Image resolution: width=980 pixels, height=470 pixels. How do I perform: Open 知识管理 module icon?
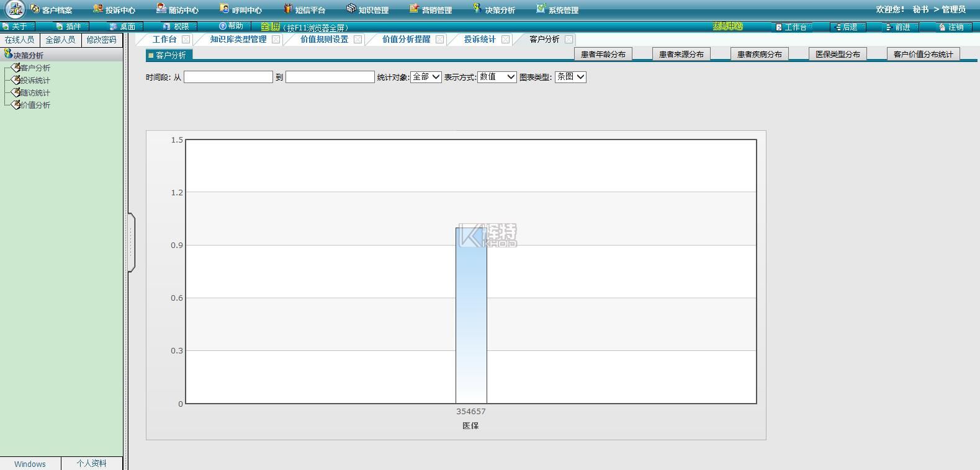[x=351, y=9]
